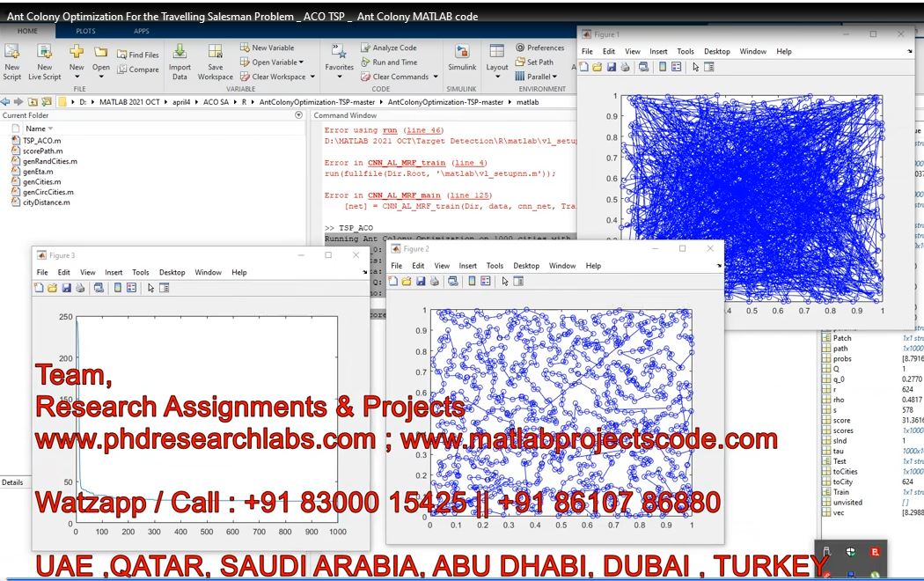Toggle Edit Plot arrow in Figure 2
The image size is (924, 581).
pos(505,282)
